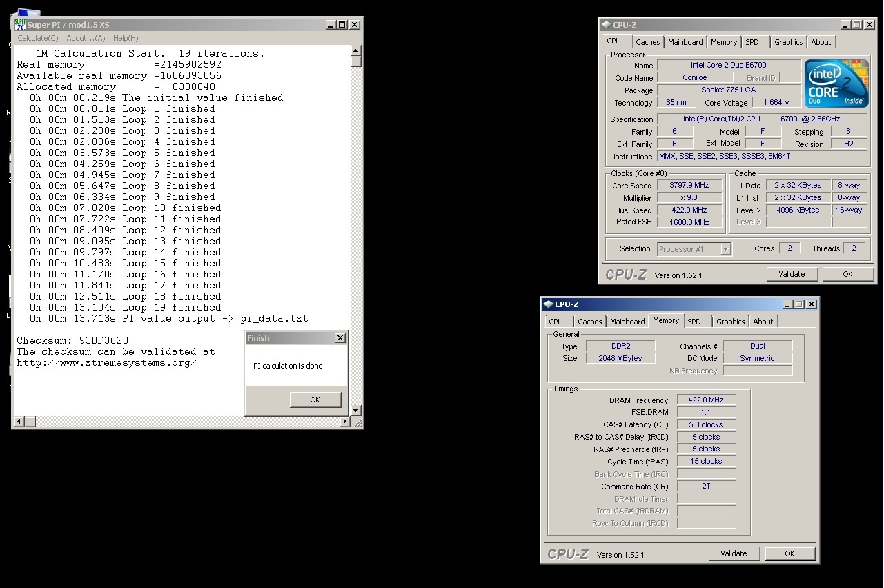The image size is (884, 588).
Task: Click Super PI vertical scrollbar up arrow
Action: pos(356,50)
